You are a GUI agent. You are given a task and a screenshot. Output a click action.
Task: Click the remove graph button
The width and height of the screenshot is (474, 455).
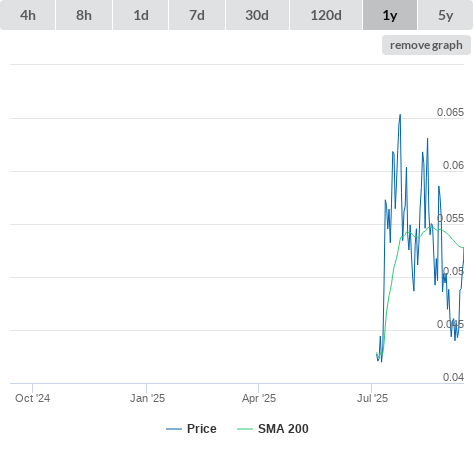426,45
